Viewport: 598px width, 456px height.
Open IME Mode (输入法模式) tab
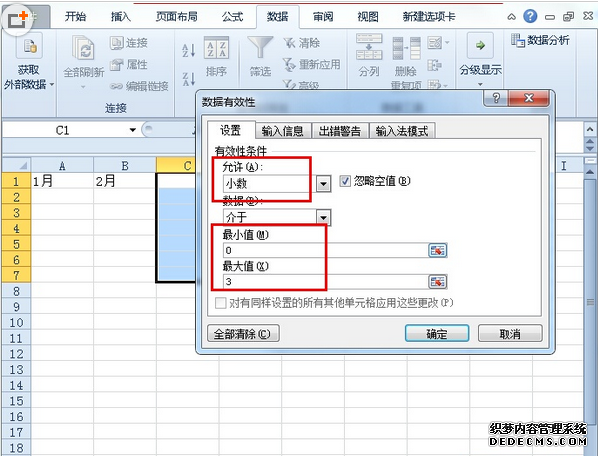[x=402, y=131]
